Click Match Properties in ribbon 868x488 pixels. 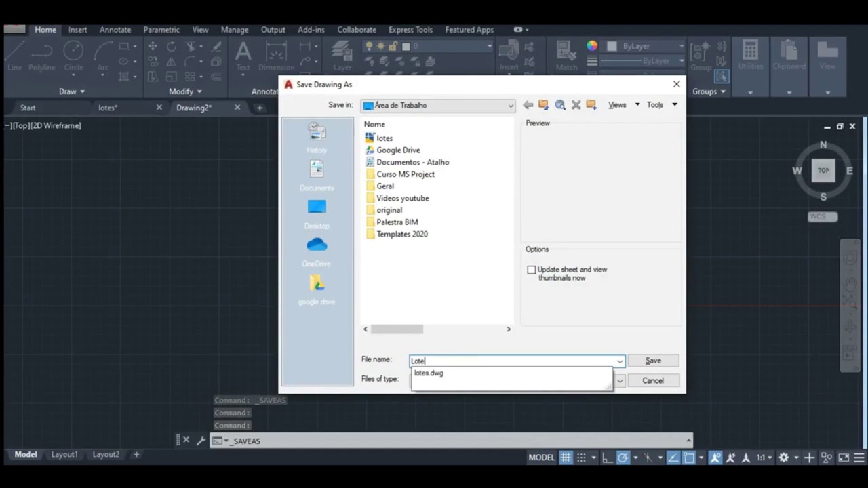[x=566, y=56]
